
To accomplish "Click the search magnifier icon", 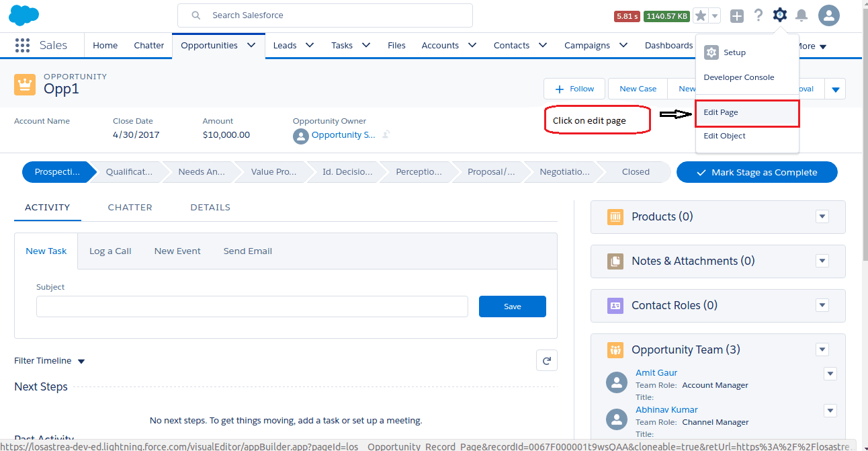I will tap(196, 15).
